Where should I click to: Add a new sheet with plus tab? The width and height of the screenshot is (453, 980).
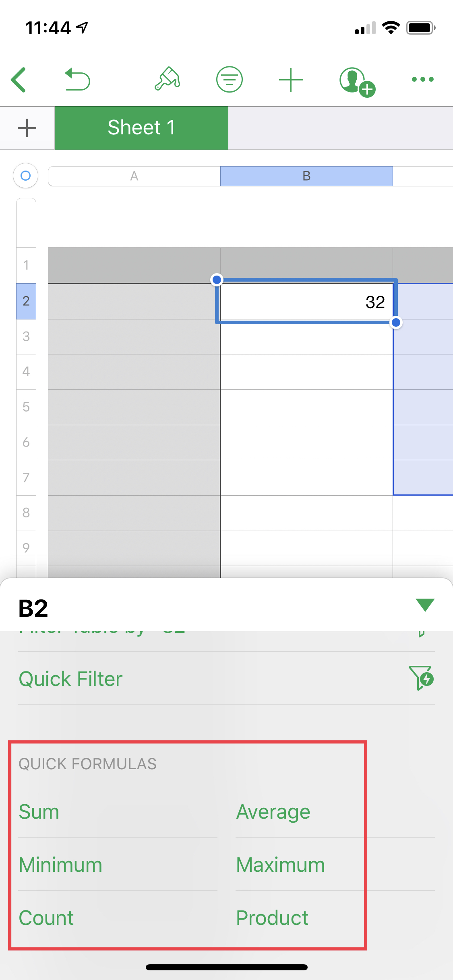click(x=27, y=128)
